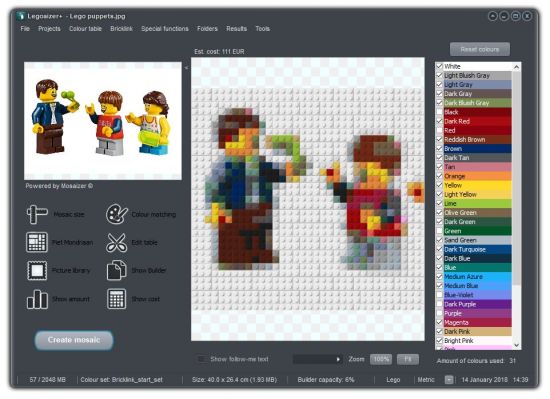Open the Special functions menu

(165, 29)
